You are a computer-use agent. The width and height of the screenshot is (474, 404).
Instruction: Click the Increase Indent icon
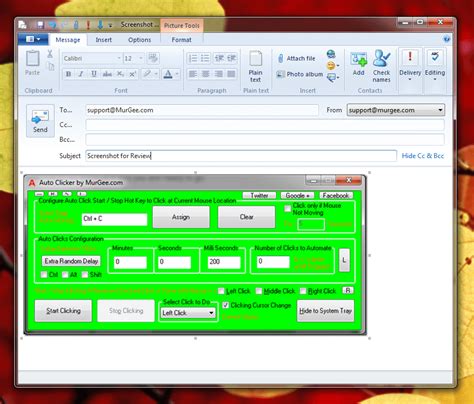point(232,58)
